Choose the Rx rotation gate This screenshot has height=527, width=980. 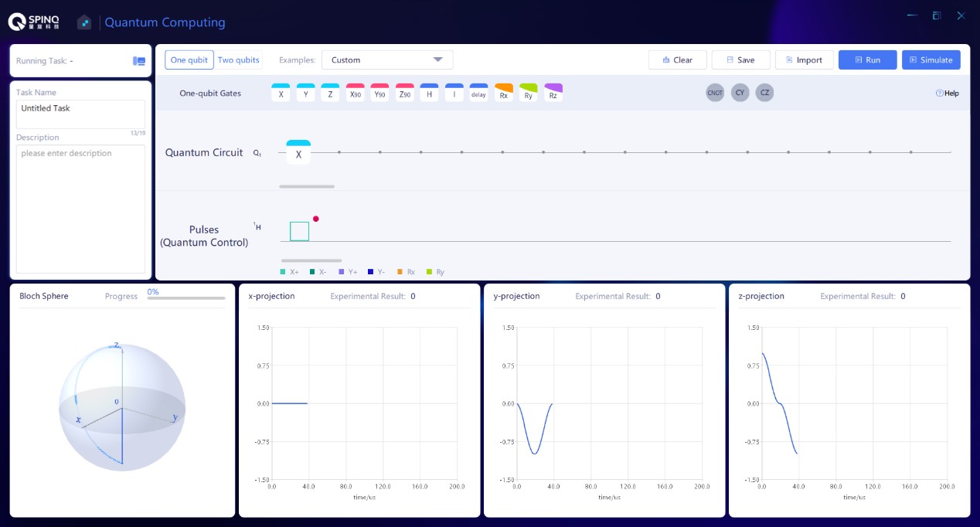click(x=503, y=93)
